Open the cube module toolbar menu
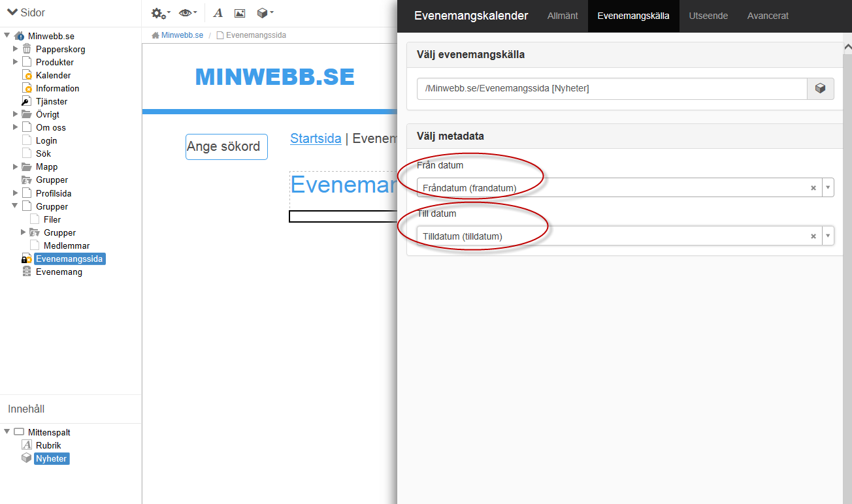Screen dimensions: 852x504 [x=265, y=13]
